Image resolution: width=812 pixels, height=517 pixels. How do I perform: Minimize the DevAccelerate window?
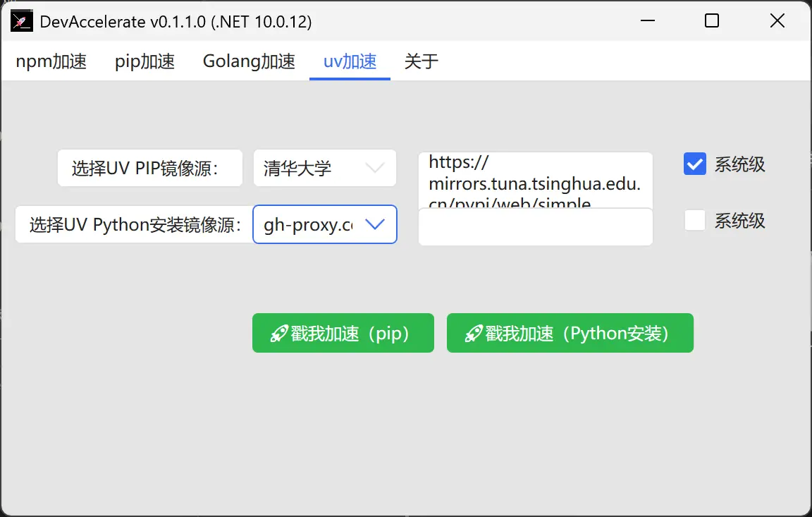[x=647, y=20]
